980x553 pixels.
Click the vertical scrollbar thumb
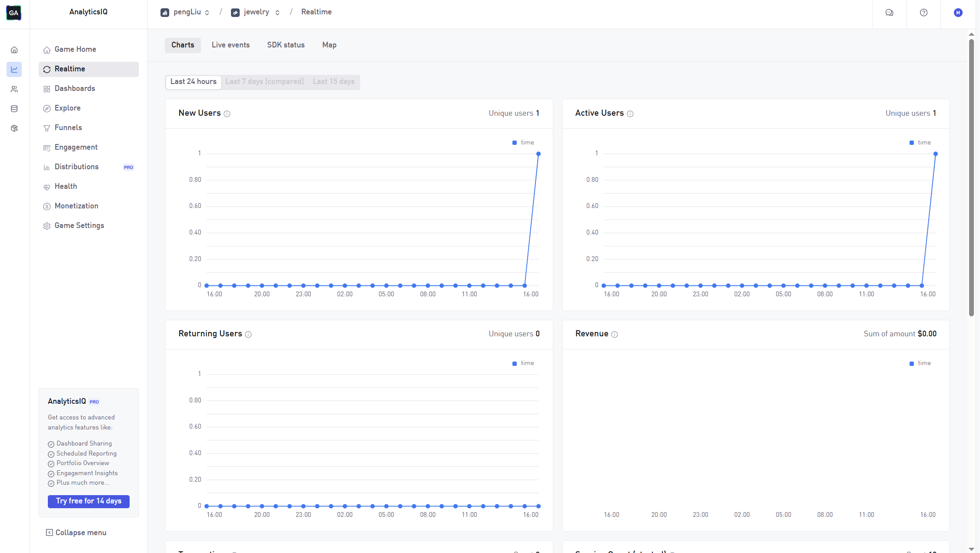[x=971, y=178]
